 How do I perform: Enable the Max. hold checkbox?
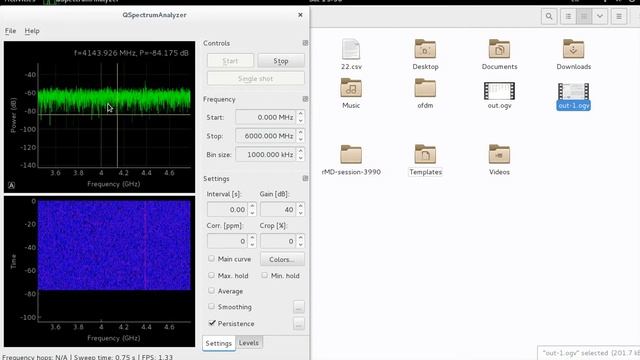pos(211,275)
